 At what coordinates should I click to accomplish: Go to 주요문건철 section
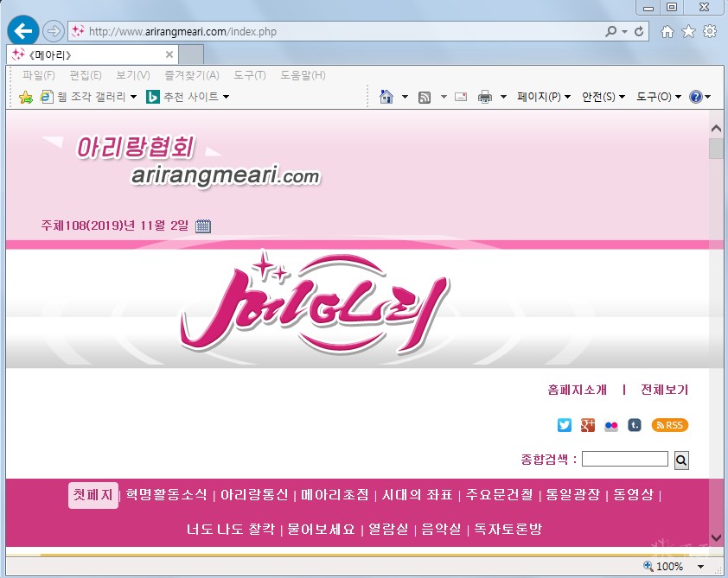pyautogui.click(x=499, y=494)
